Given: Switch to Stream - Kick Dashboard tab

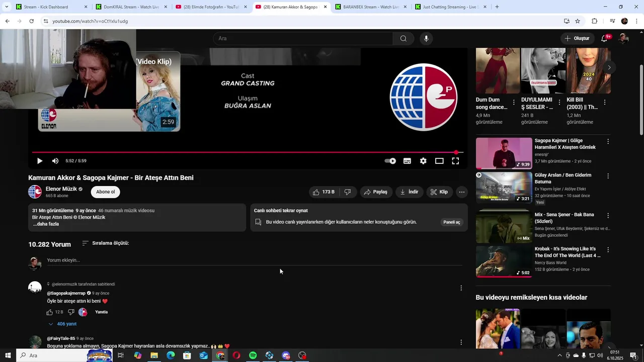Looking at the screenshot, I should (52, 7).
